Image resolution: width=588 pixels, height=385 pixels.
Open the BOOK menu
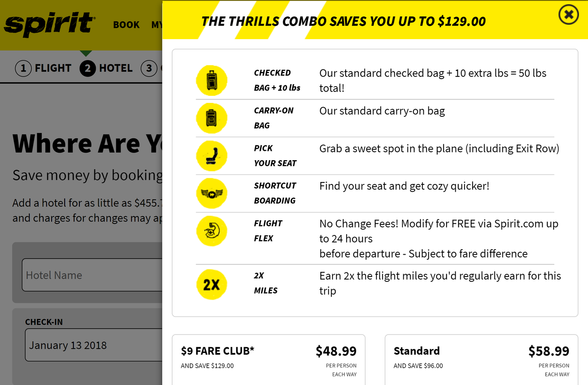(x=126, y=25)
